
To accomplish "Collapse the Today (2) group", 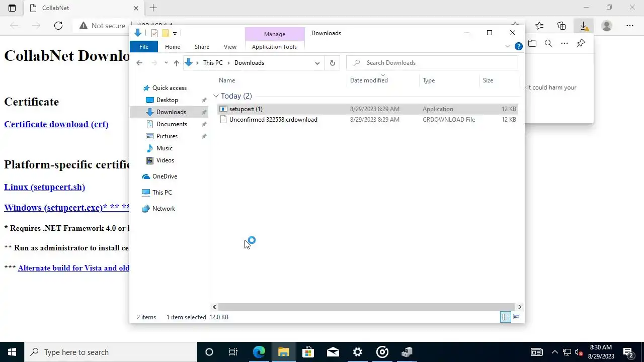I will (x=216, y=96).
